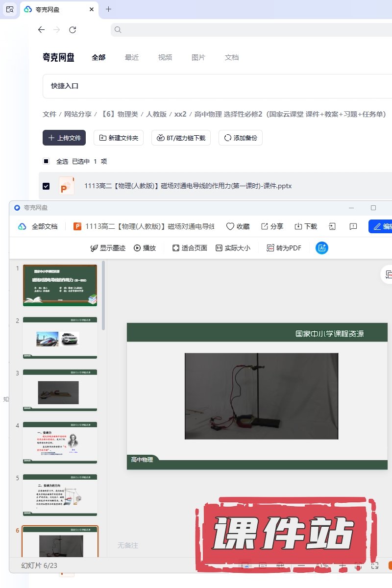Add document to favorites with 收藏
This screenshot has width=392, height=588.
coord(238,226)
